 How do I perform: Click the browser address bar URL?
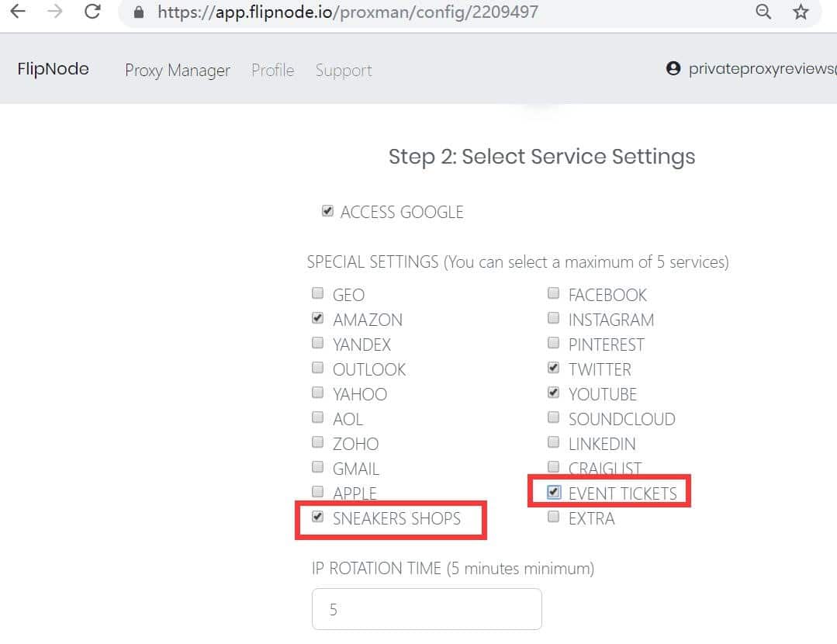click(348, 12)
